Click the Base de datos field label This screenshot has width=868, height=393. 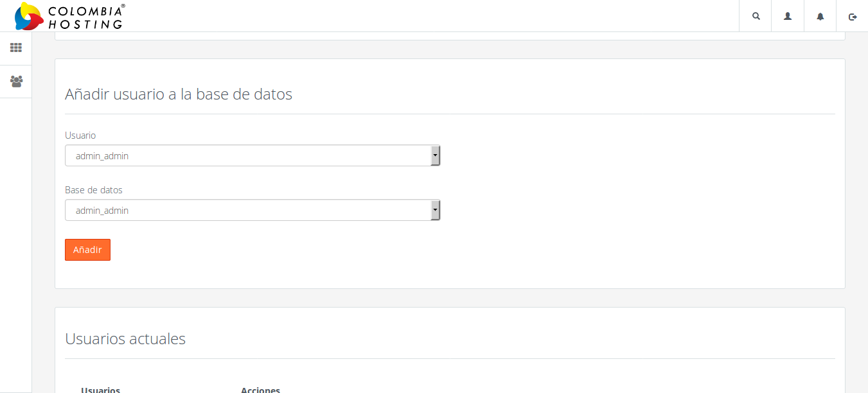[94, 190]
